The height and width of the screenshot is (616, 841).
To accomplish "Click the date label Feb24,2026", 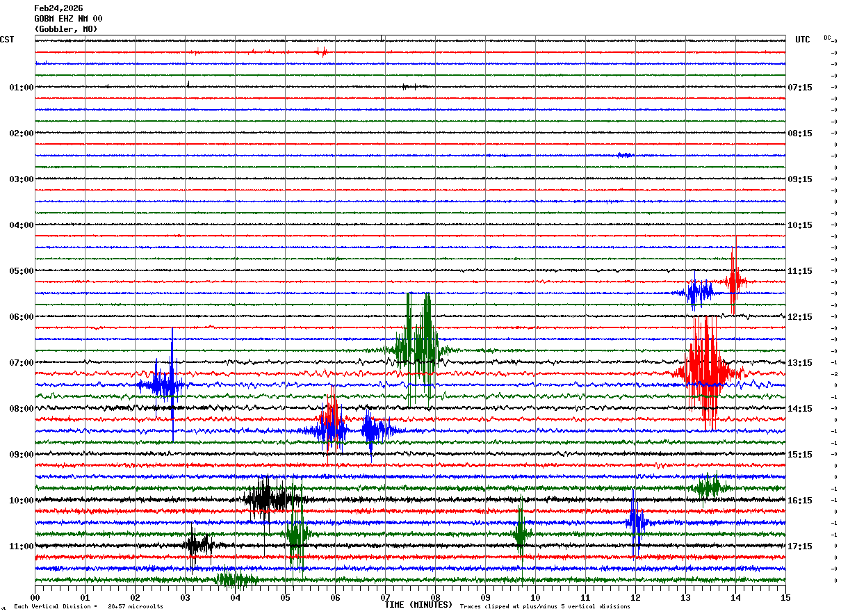I will pos(58,8).
